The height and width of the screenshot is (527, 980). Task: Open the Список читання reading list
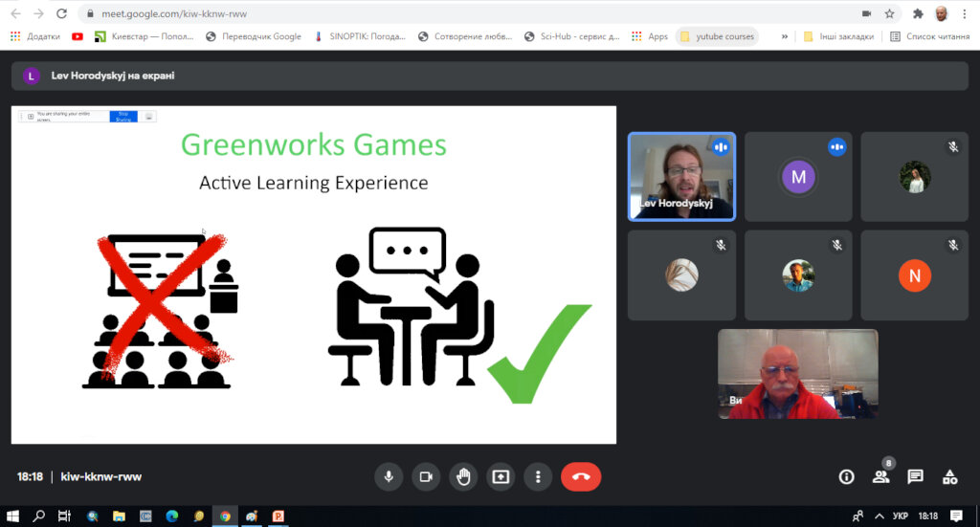point(928,36)
